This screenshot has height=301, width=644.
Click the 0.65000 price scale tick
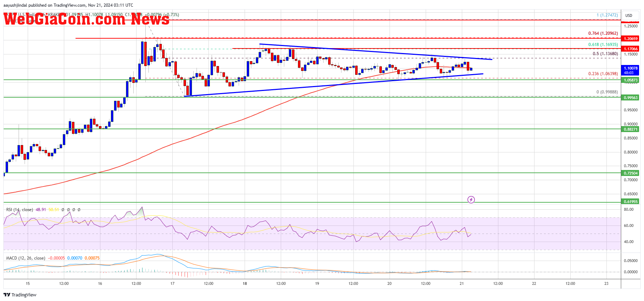pyautogui.click(x=630, y=194)
